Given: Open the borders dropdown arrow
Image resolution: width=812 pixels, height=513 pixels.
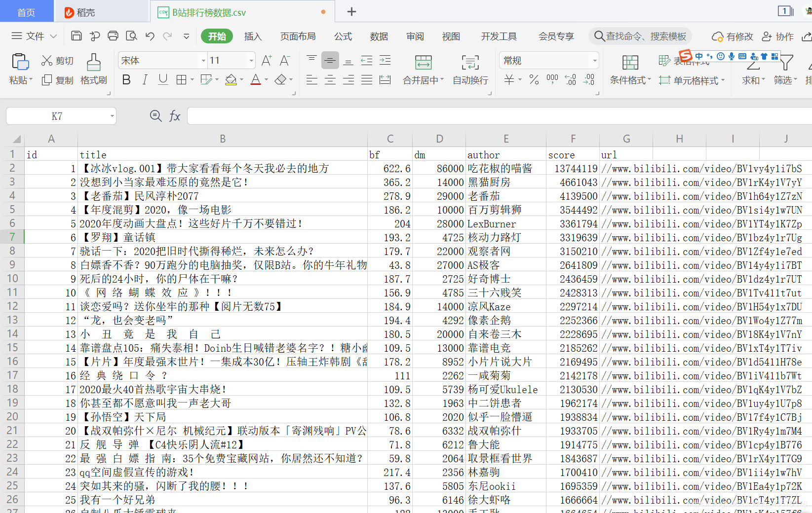Looking at the screenshot, I should coord(192,79).
